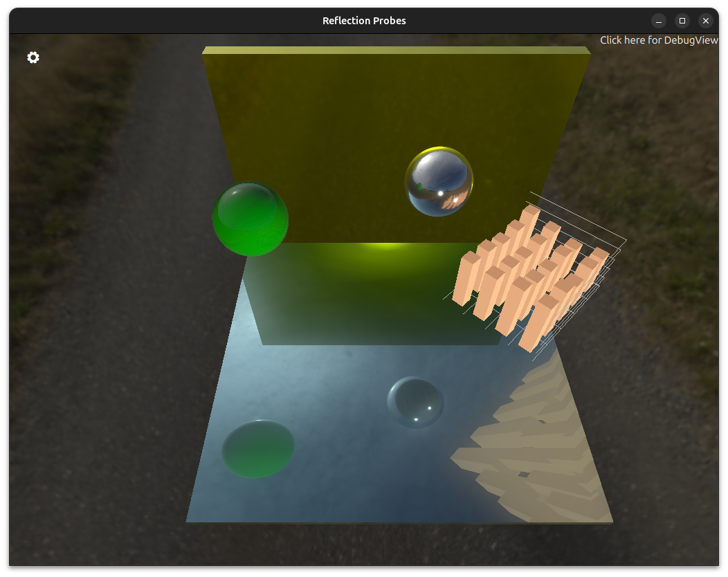This screenshot has width=728, height=577.
Task: Select the green glass sphere
Action: tap(250, 219)
